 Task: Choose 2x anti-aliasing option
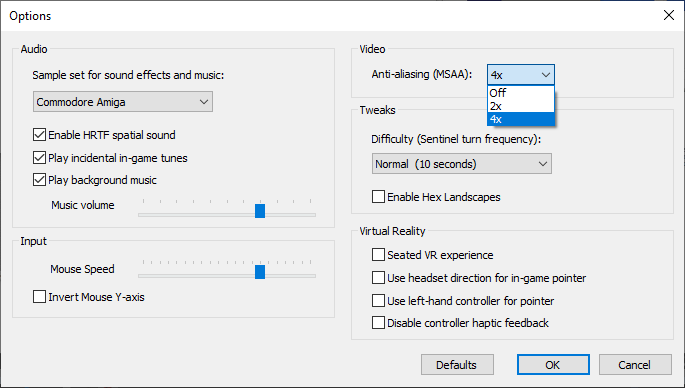pyautogui.click(x=521, y=106)
